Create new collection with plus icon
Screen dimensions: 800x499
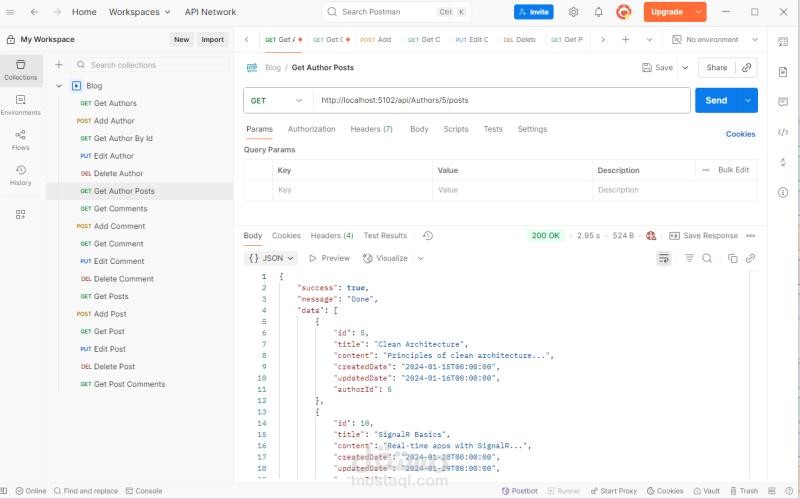[x=59, y=64]
